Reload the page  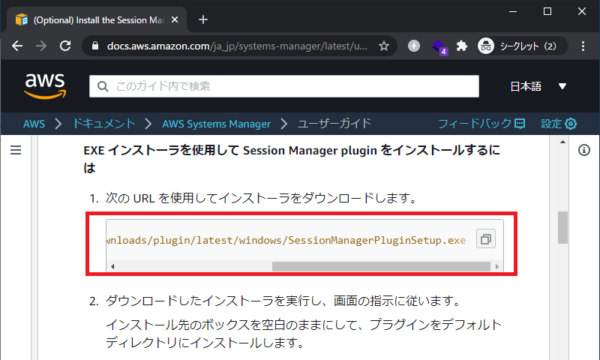pyautogui.click(x=65, y=46)
